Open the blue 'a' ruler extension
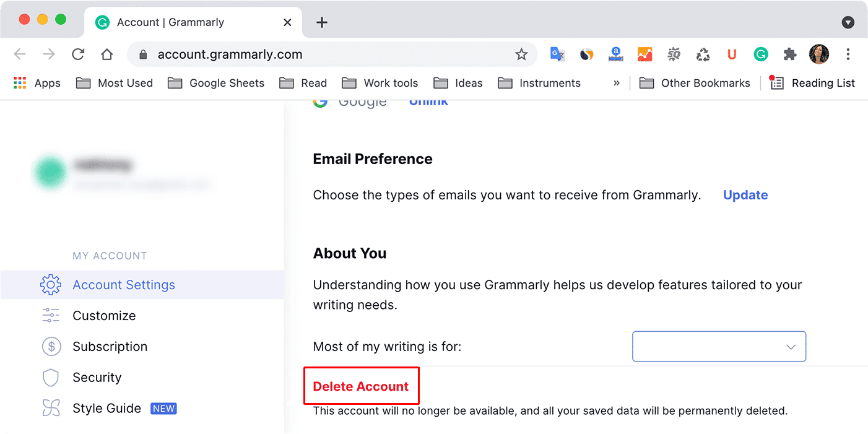868x434 pixels. 615,54
